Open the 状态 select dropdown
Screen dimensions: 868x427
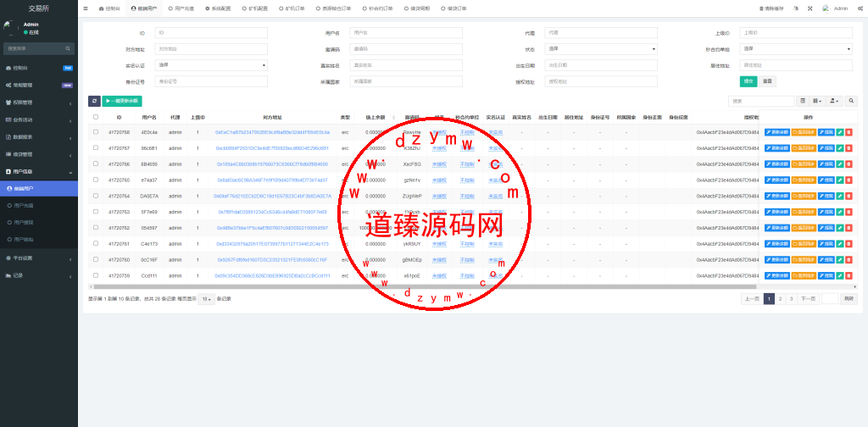(601, 49)
